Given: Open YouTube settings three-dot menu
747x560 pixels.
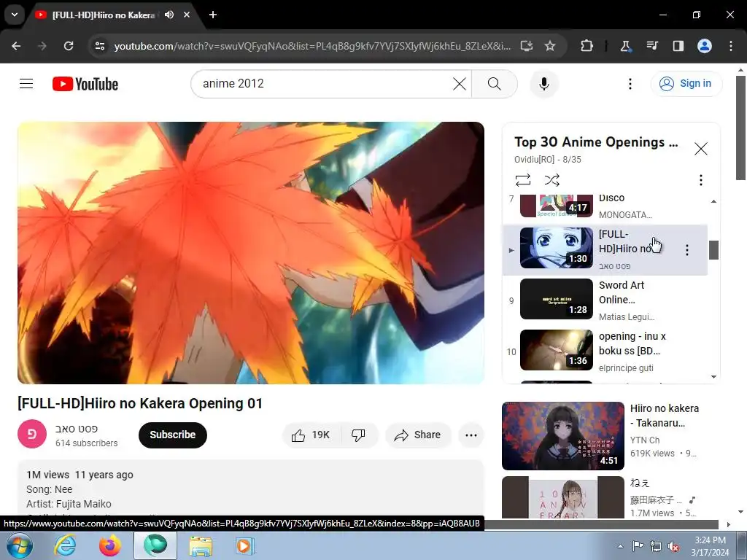Looking at the screenshot, I should (x=630, y=84).
